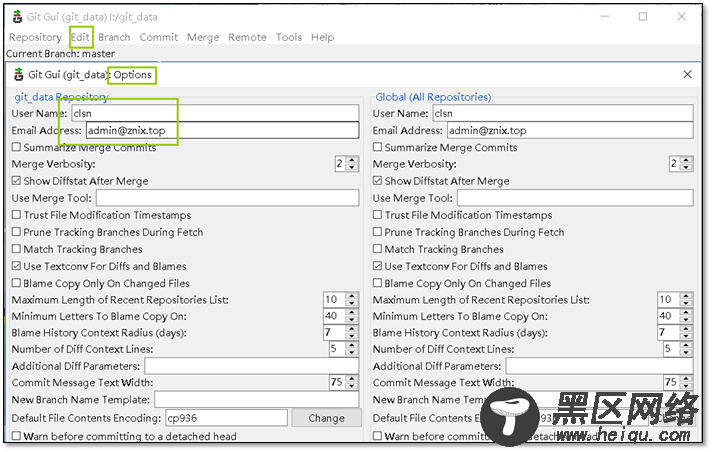Increase repository Blame History Context Radius days
Viewport: 712px width, 452px height.
[352, 329]
